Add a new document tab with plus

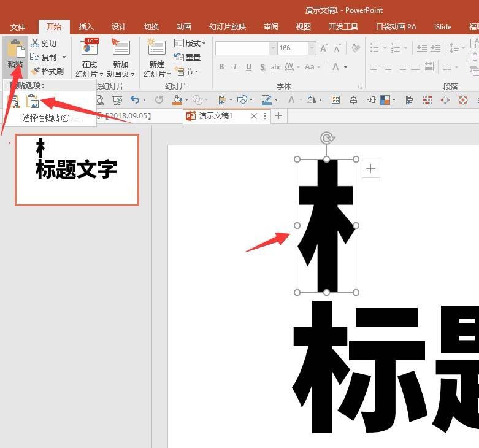[x=278, y=115]
